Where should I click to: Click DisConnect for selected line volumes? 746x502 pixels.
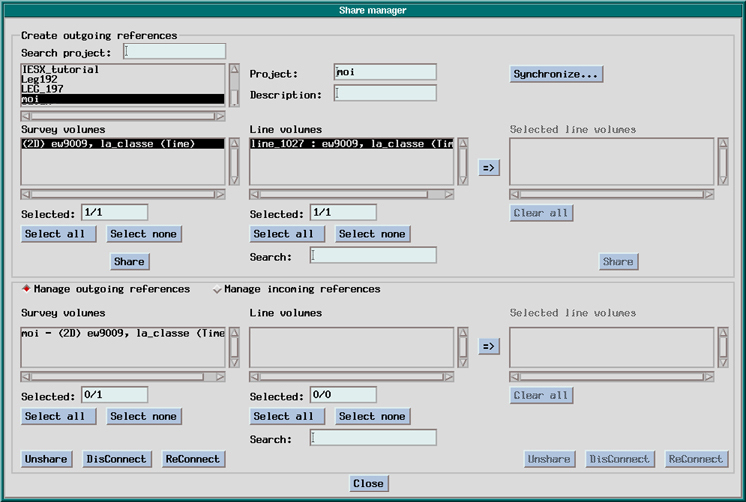(x=619, y=459)
